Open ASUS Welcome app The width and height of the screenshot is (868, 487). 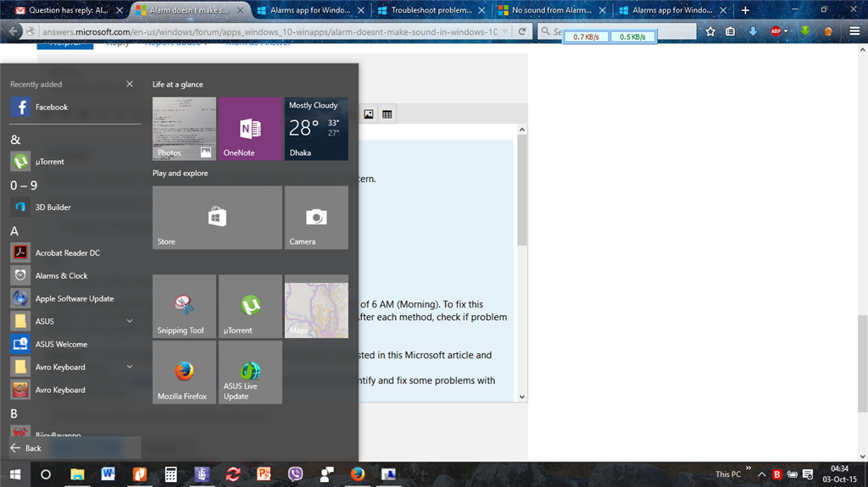click(75, 344)
